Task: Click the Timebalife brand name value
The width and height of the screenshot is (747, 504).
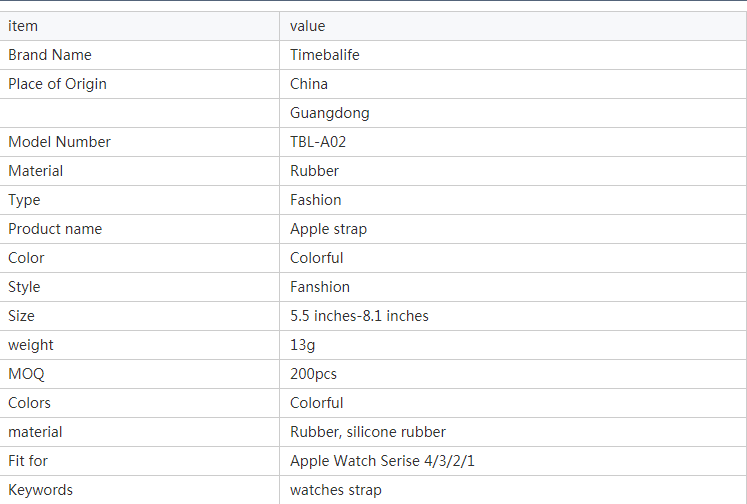Action: 324,55
